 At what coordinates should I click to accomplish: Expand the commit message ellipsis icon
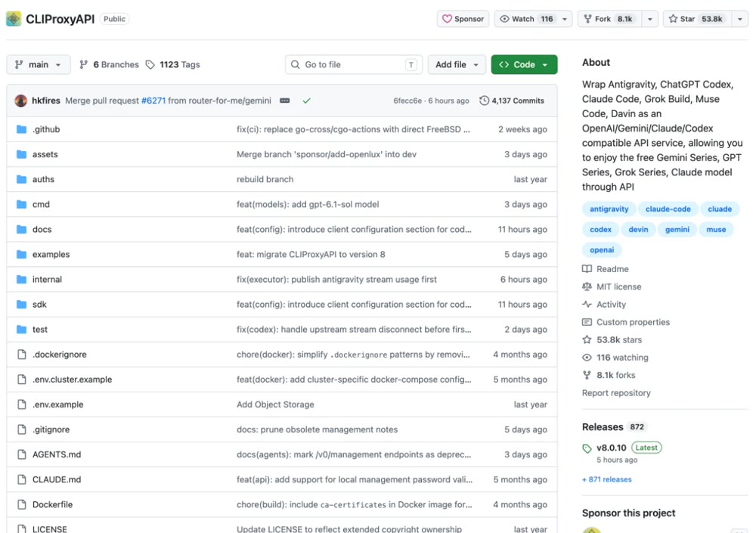click(285, 101)
